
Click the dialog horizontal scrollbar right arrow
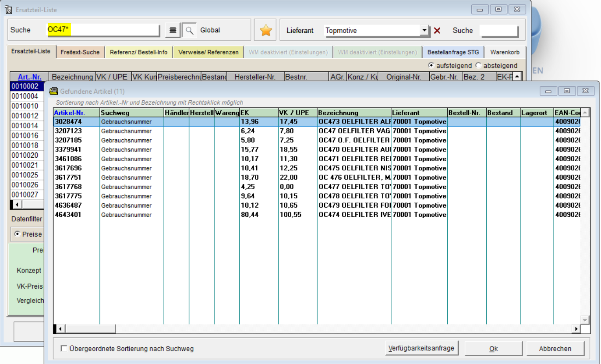(x=576, y=329)
